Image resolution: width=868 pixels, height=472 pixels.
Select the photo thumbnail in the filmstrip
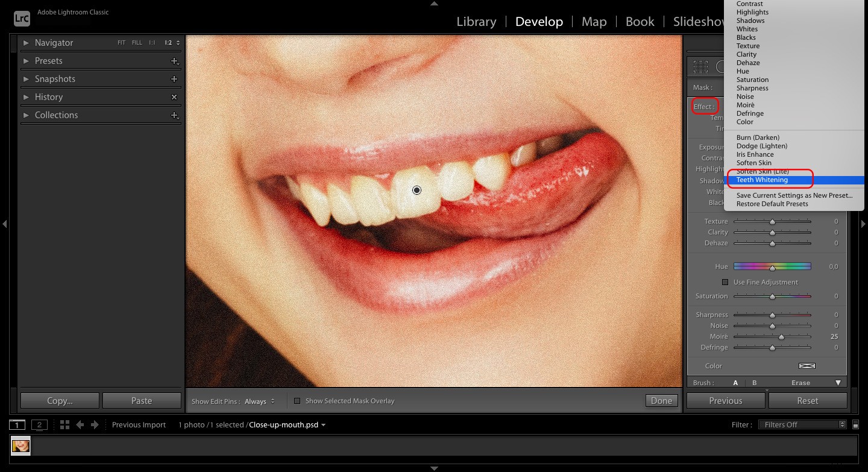point(20,446)
